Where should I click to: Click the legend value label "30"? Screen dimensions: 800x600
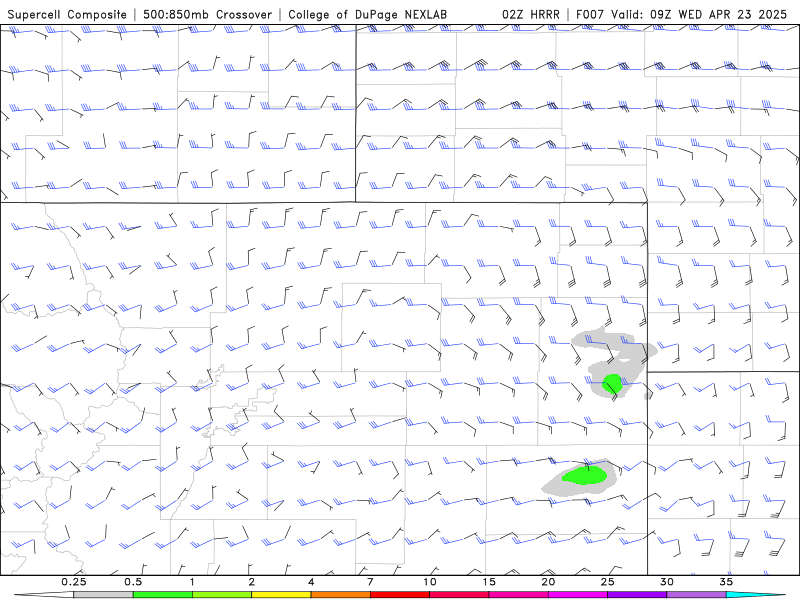pos(667,582)
